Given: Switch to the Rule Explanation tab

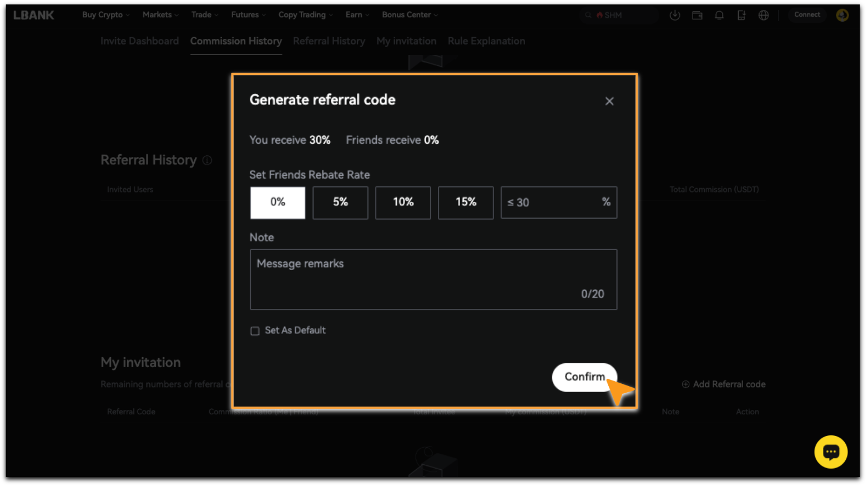Looking at the screenshot, I should point(486,41).
